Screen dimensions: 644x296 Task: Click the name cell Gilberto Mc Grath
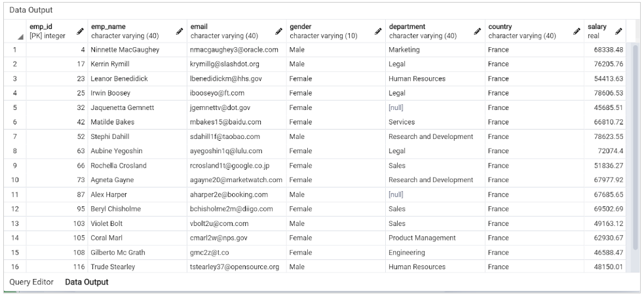[x=138, y=253]
